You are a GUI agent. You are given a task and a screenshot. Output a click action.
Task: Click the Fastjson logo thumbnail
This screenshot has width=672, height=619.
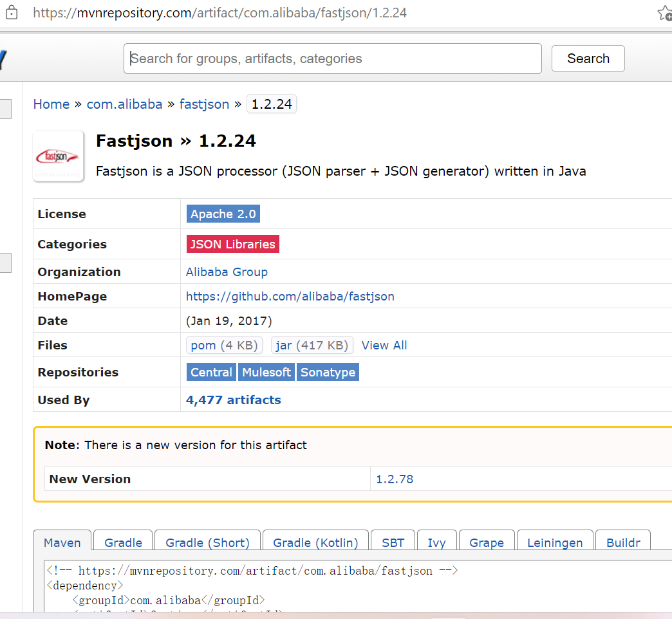[x=59, y=156]
